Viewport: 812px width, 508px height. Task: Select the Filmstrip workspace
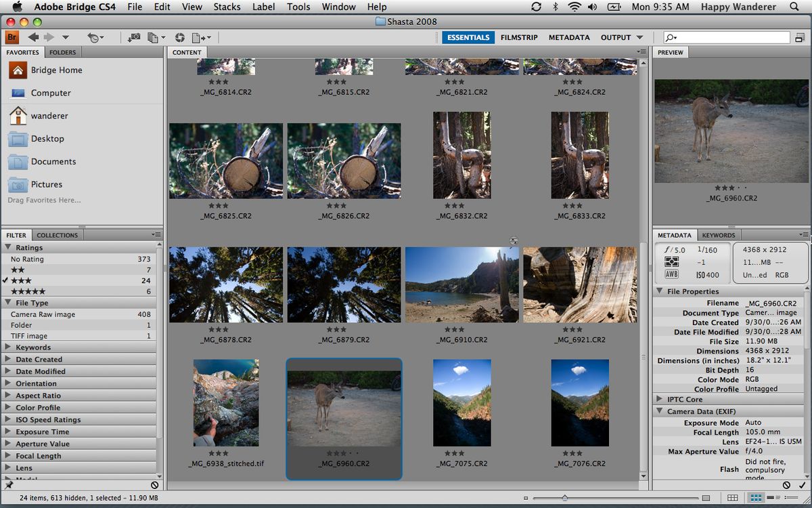[x=519, y=37]
